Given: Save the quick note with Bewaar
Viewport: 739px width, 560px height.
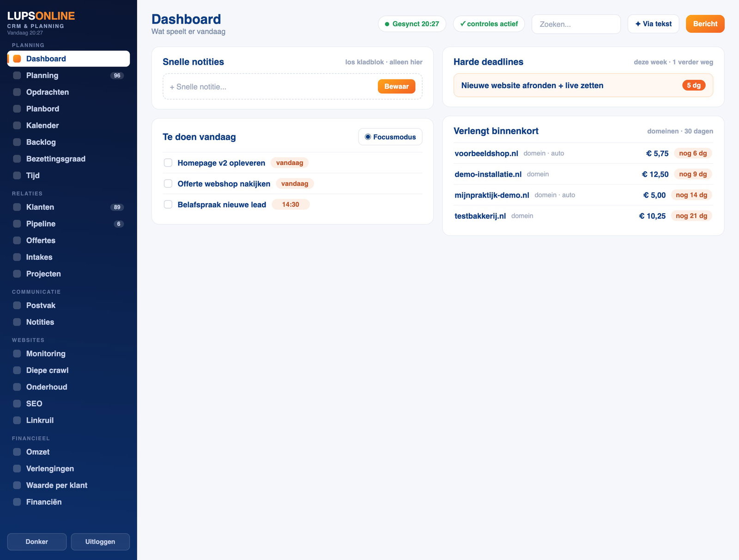Looking at the screenshot, I should 396,86.
